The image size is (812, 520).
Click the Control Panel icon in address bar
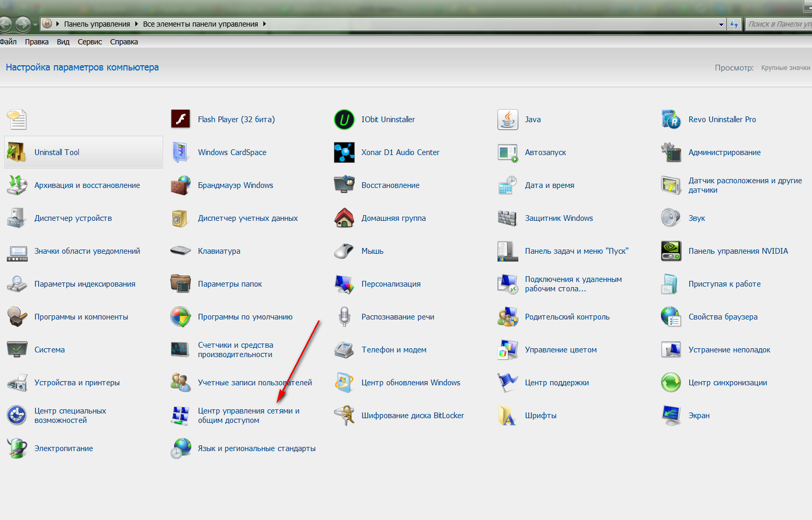[x=47, y=23]
